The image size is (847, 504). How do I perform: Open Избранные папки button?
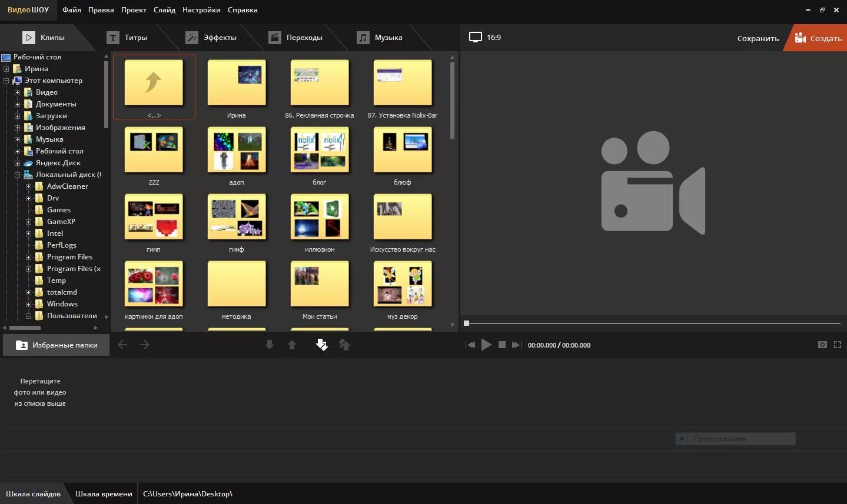click(57, 345)
